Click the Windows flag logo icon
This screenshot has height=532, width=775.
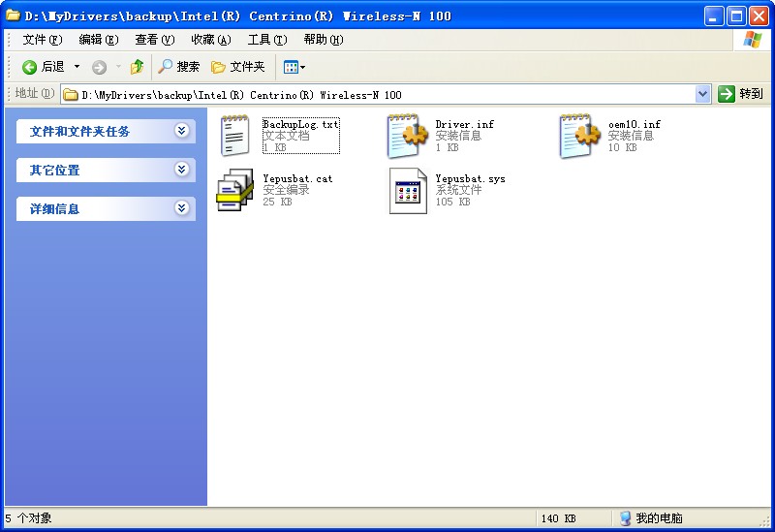(753, 40)
